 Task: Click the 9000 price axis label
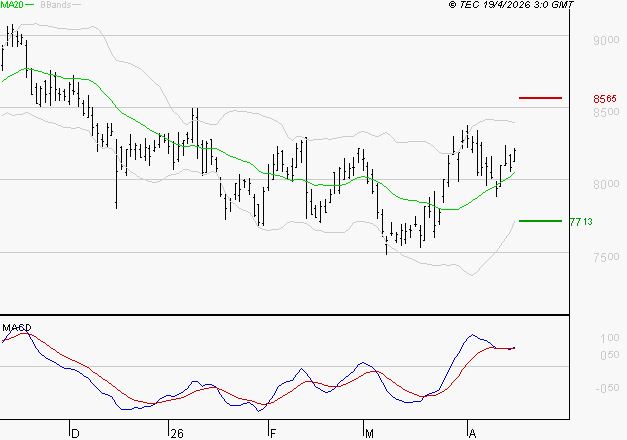pyautogui.click(x=606, y=40)
